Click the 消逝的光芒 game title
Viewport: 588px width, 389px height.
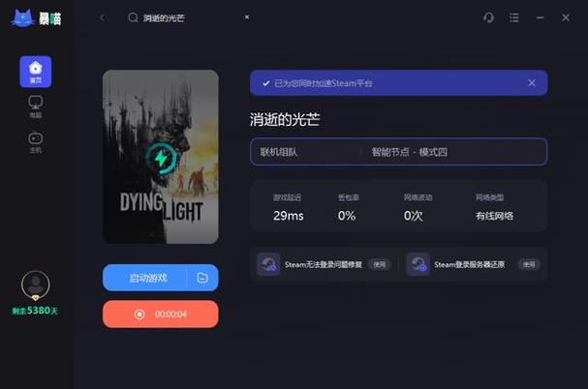tap(285, 120)
